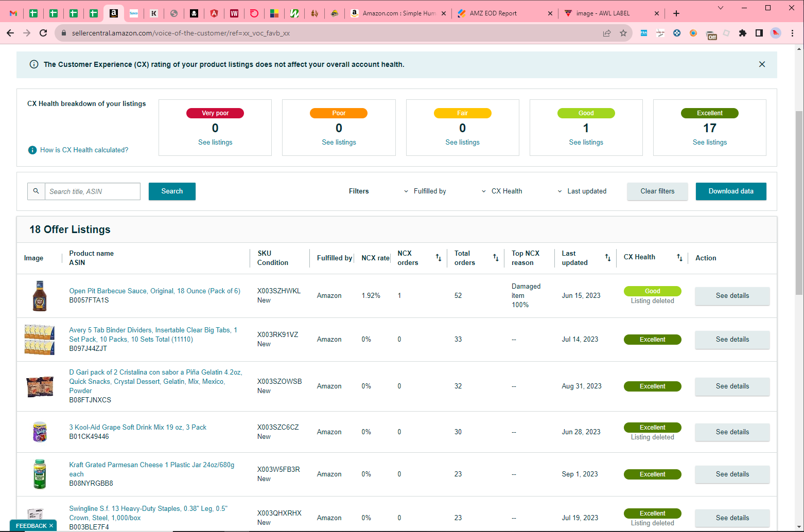
Task: Toggle the browser side panel
Action: click(x=759, y=33)
